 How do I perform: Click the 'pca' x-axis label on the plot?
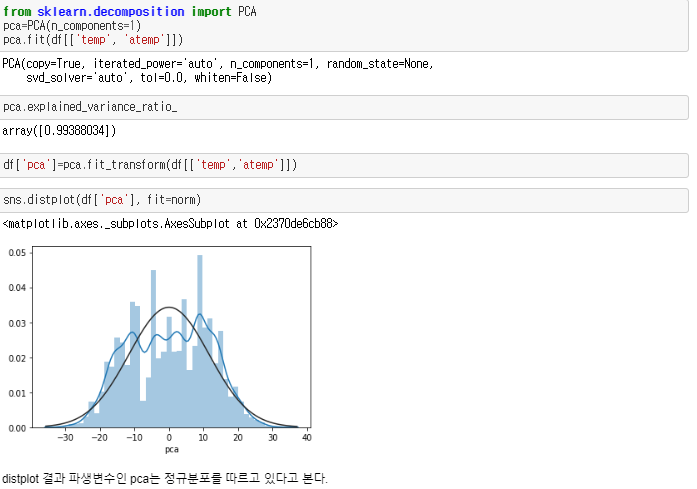[x=172, y=449]
